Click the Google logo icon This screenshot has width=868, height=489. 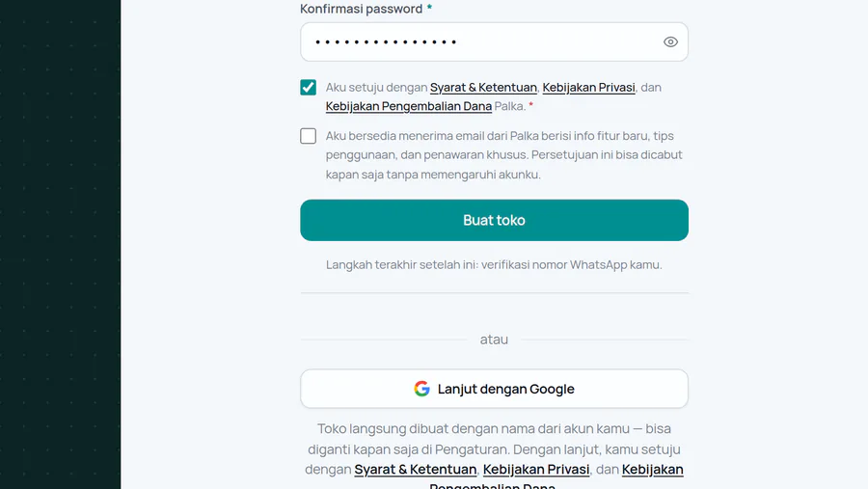click(421, 389)
